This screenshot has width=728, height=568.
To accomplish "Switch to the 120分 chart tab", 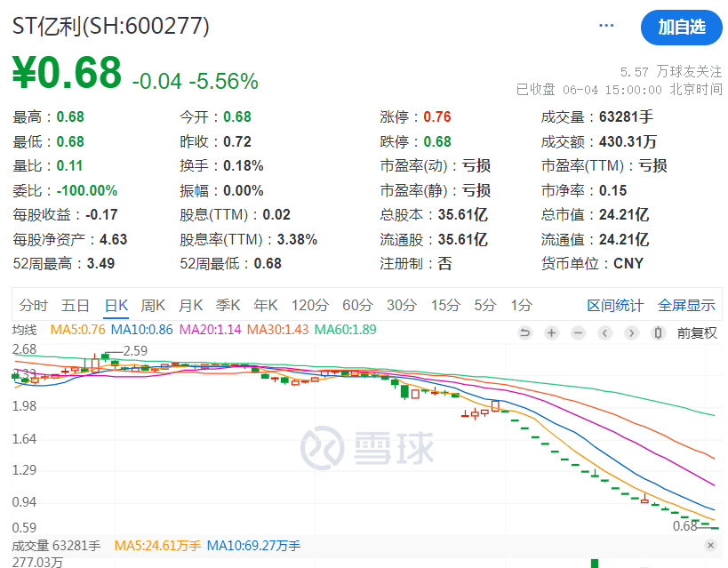I will pos(309,306).
